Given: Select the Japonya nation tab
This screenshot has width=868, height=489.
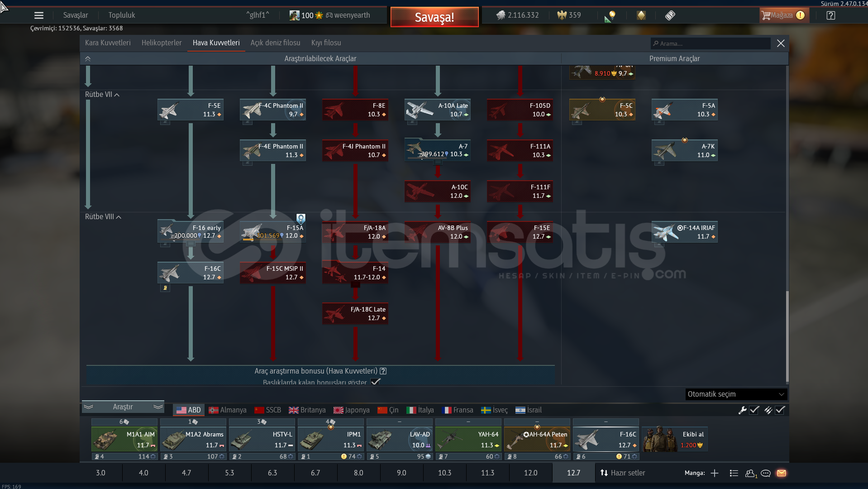Looking at the screenshot, I should [x=352, y=410].
